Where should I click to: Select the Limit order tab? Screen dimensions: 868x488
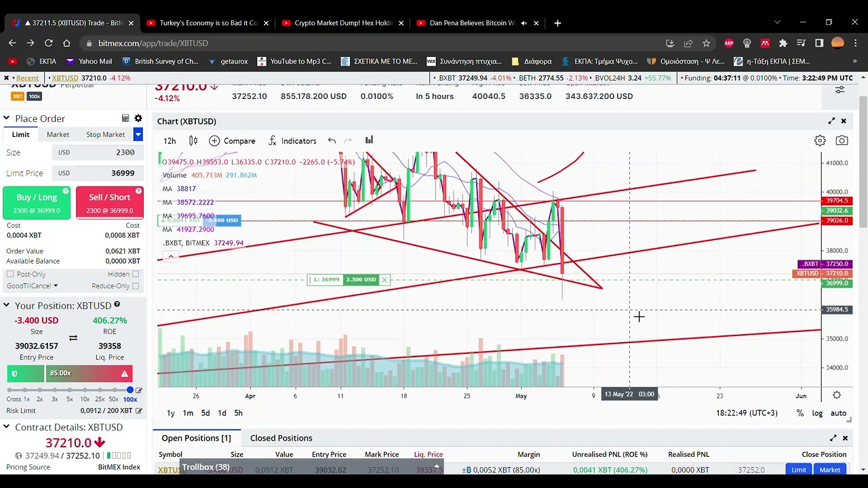tap(21, 134)
